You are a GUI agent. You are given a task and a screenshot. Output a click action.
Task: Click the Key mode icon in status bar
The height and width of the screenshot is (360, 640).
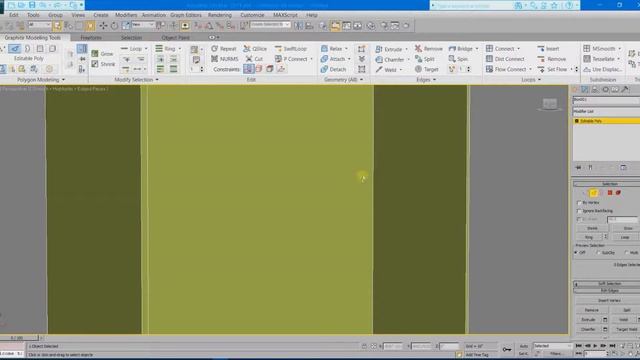pos(507,349)
